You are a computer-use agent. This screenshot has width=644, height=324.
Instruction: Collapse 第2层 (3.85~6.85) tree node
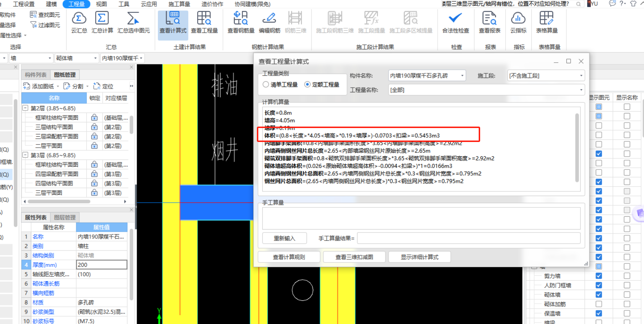click(x=25, y=108)
